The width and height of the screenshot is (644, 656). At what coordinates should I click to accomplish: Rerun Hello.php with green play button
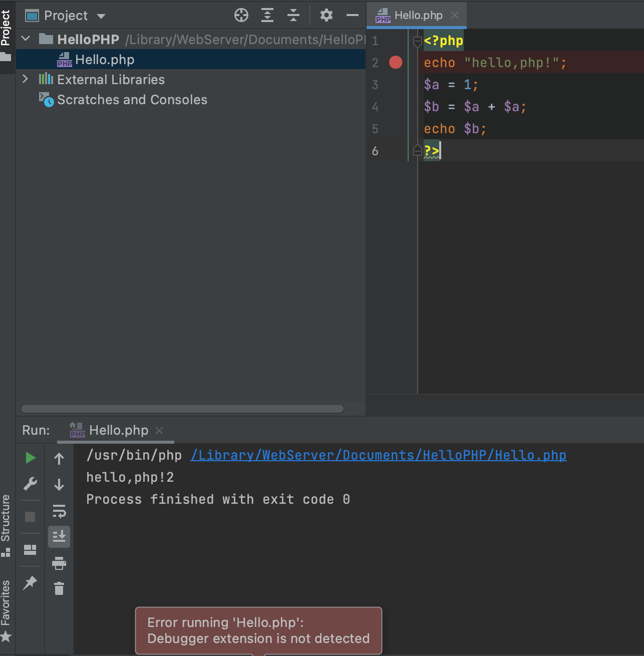(x=30, y=458)
